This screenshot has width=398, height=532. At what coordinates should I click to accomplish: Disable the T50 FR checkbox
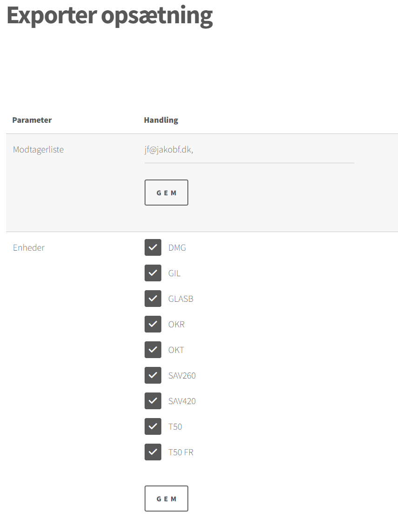click(x=153, y=452)
